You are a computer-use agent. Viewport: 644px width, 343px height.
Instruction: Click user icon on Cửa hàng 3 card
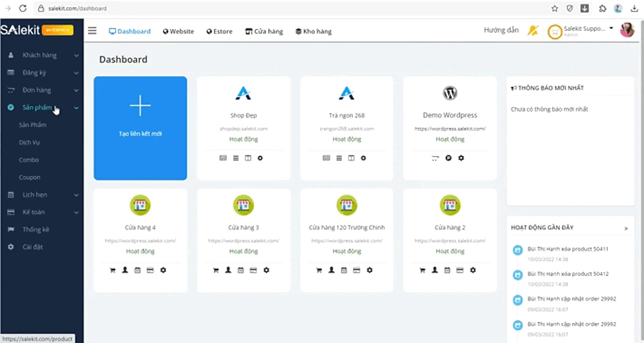click(x=228, y=270)
